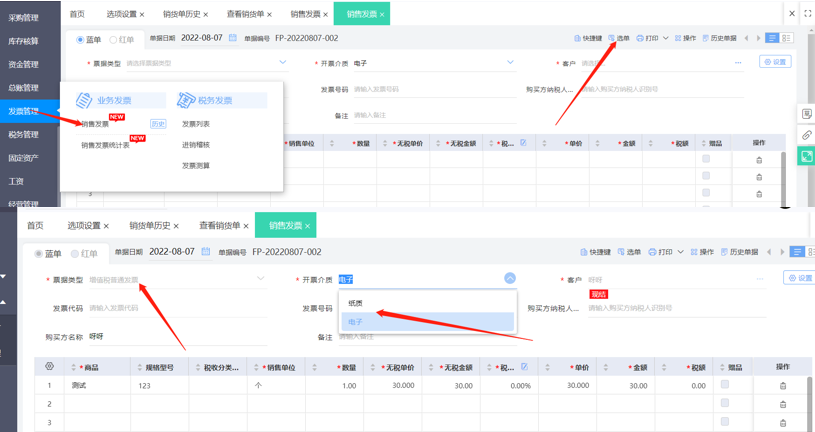This screenshot has width=815, height=432.
Task: Open 税务管理 in the left sidebar
Action: (x=23, y=134)
